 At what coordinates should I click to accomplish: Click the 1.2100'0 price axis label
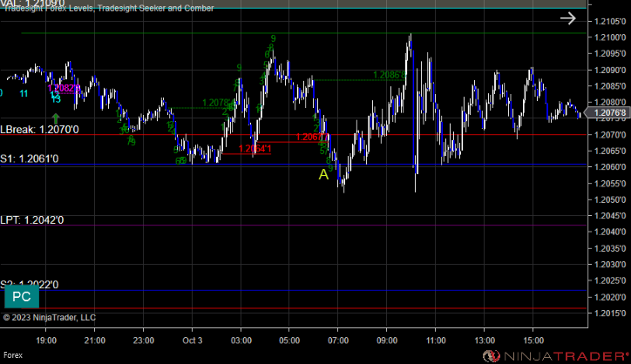point(610,37)
